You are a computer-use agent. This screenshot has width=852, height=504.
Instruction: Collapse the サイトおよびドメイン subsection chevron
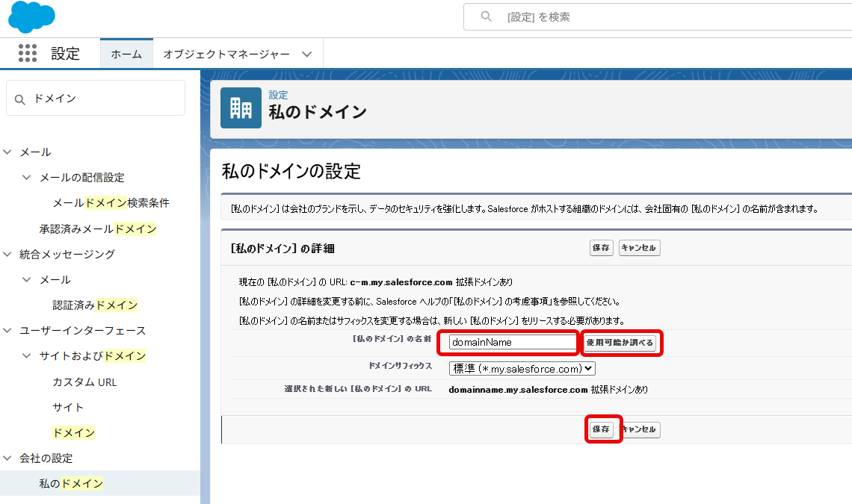tap(27, 355)
